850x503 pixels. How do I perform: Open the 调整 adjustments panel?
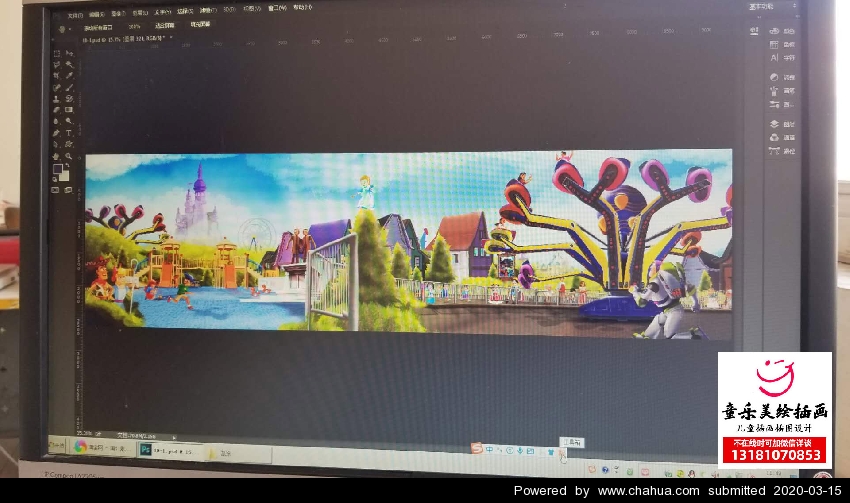tap(782, 78)
